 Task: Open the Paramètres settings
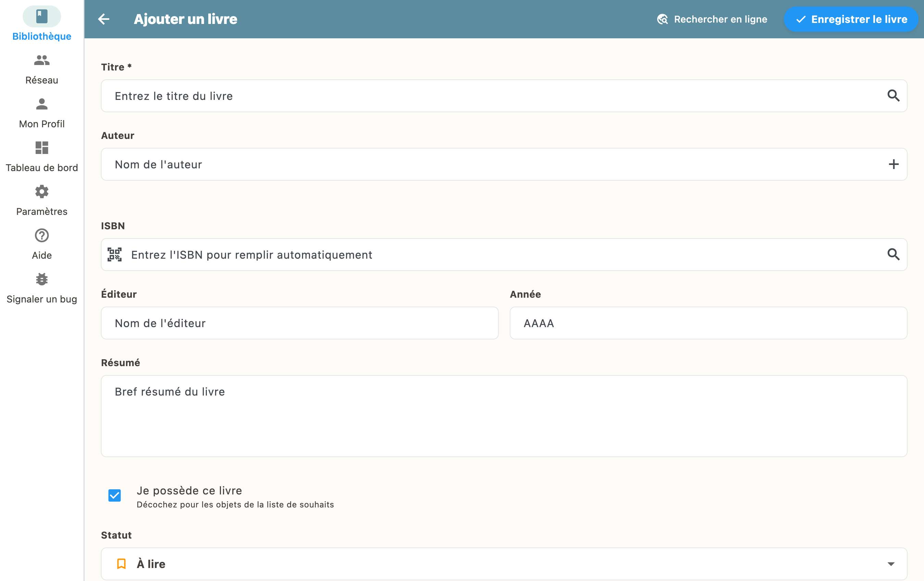click(41, 200)
